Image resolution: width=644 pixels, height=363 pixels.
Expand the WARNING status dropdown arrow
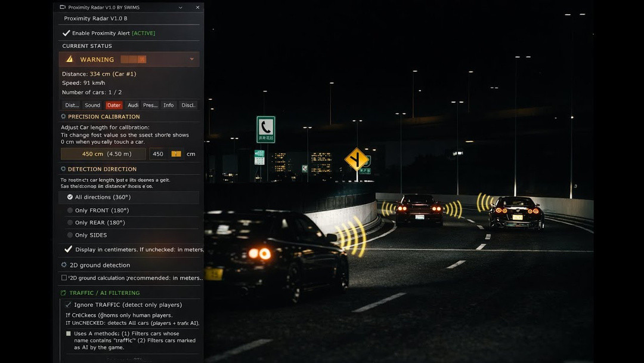click(192, 59)
